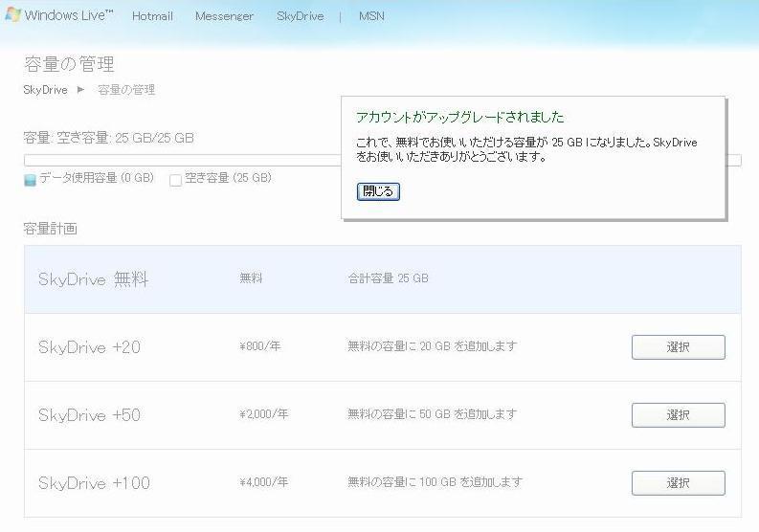The image size is (759, 532).
Task: Click the アカウントがアップグレードされました popup title
Action: [459, 117]
